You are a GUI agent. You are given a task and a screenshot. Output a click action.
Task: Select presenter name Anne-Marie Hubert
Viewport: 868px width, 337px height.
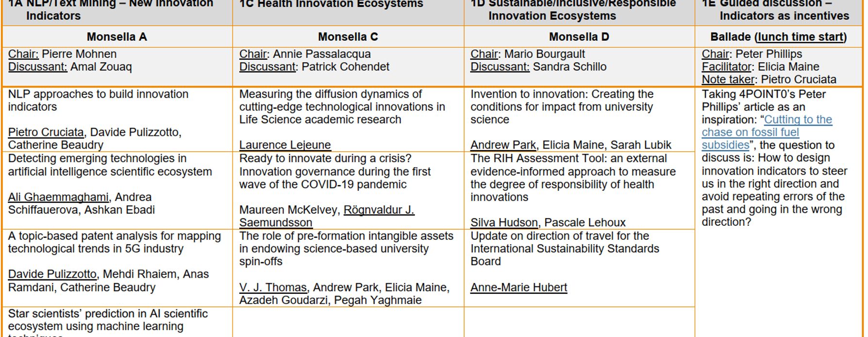[518, 287]
